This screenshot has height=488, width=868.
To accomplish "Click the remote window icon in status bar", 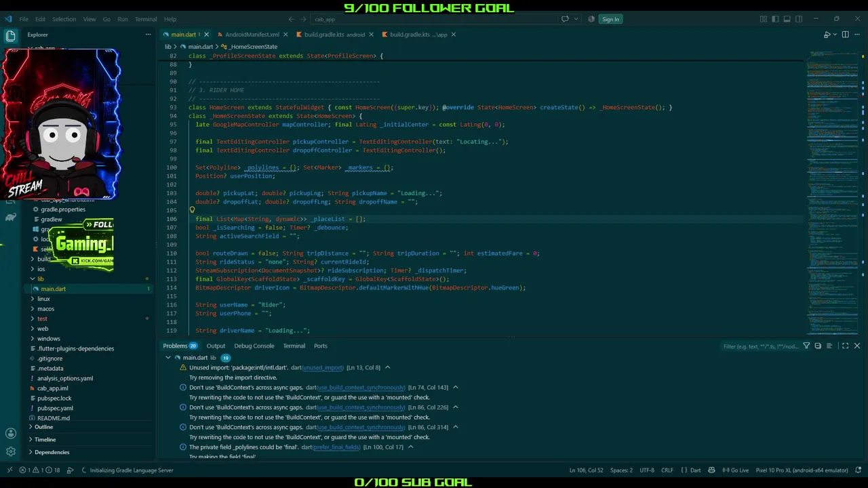I will (9, 470).
